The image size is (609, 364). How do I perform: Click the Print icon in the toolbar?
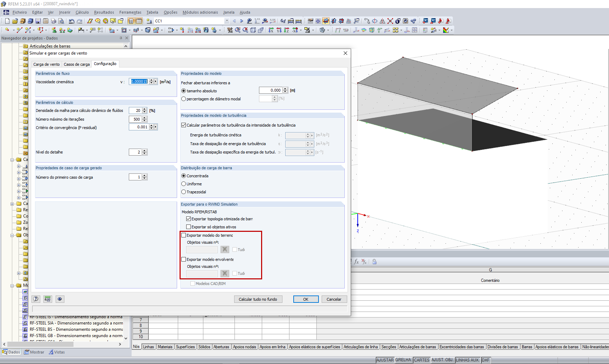(x=54, y=21)
